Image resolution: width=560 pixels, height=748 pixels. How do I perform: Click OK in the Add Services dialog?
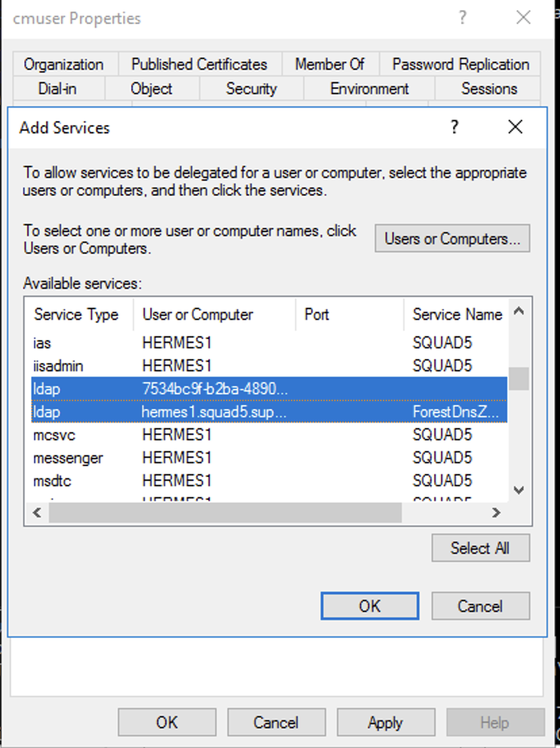(369, 606)
